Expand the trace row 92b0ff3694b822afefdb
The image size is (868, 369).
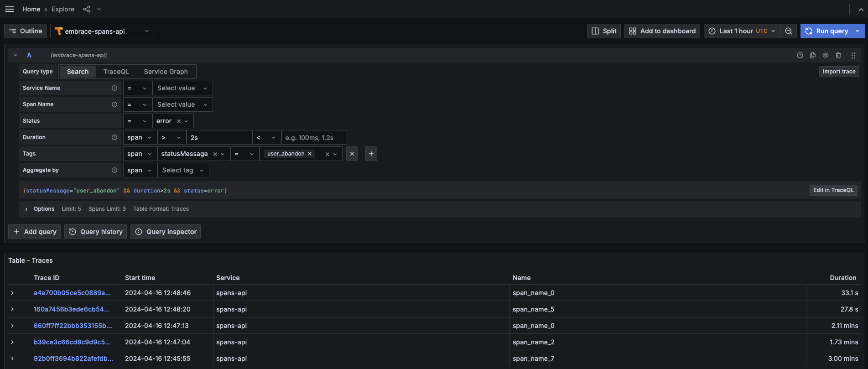(12, 359)
